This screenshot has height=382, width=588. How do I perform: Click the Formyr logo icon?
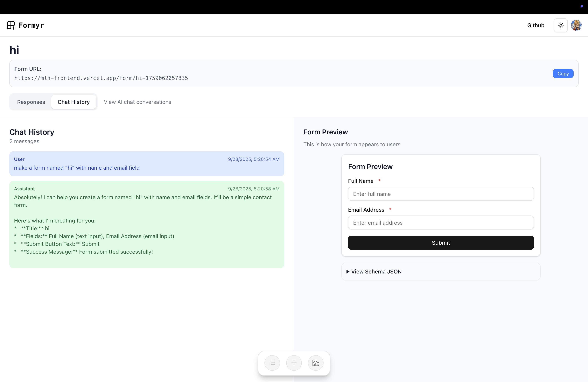point(11,25)
